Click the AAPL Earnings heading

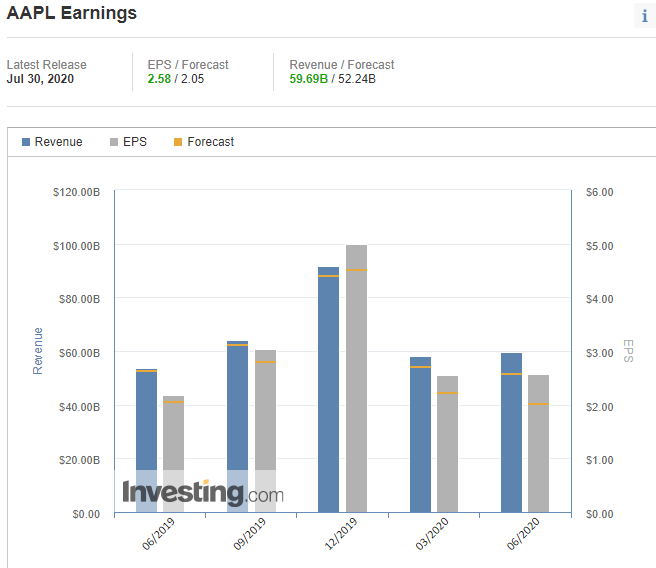pyautogui.click(x=72, y=13)
